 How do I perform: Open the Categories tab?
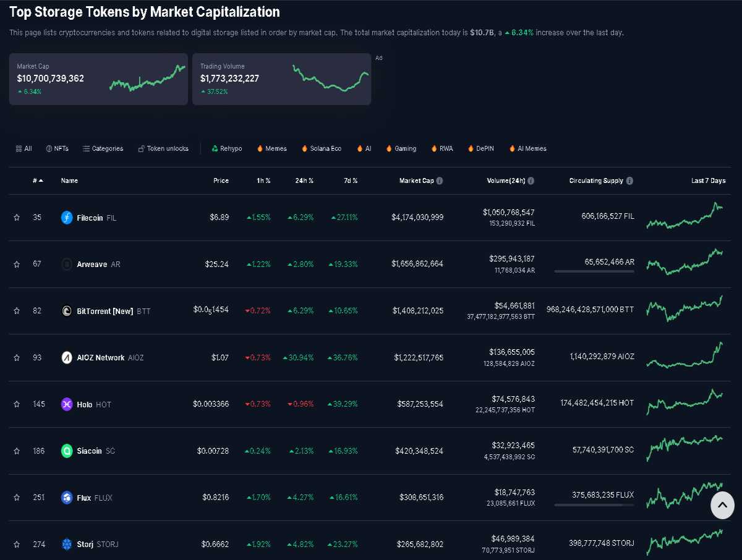tap(103, 148)
